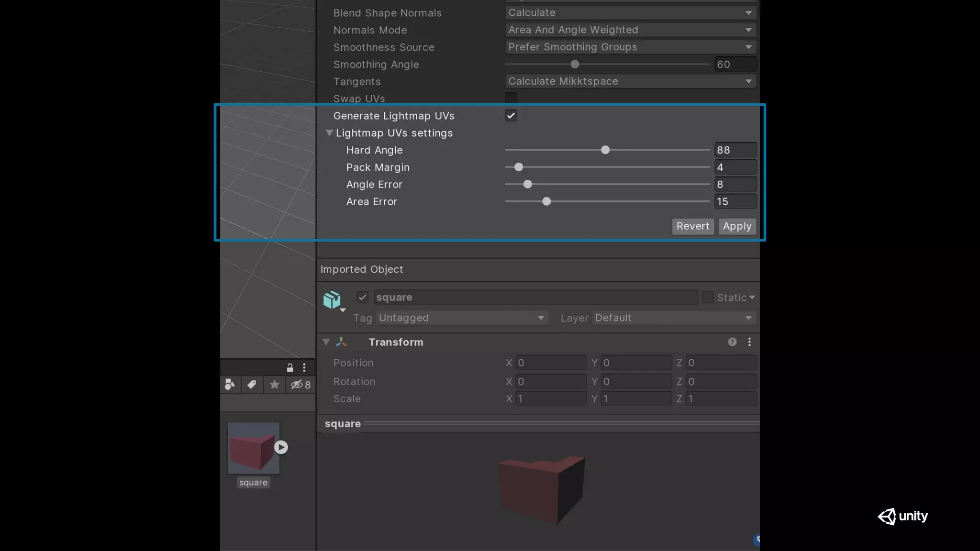
Task: Open the Normals Mode dropdown
Action: tap(630, 30)
